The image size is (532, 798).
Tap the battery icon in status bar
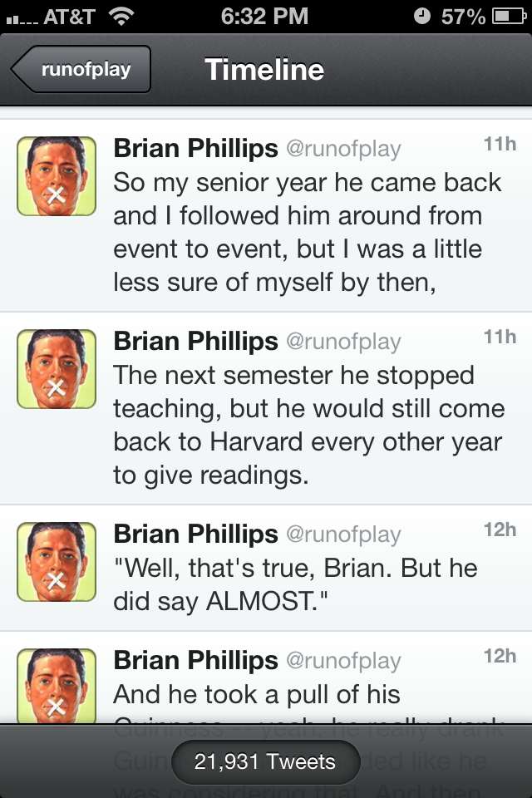click(509, 17)
